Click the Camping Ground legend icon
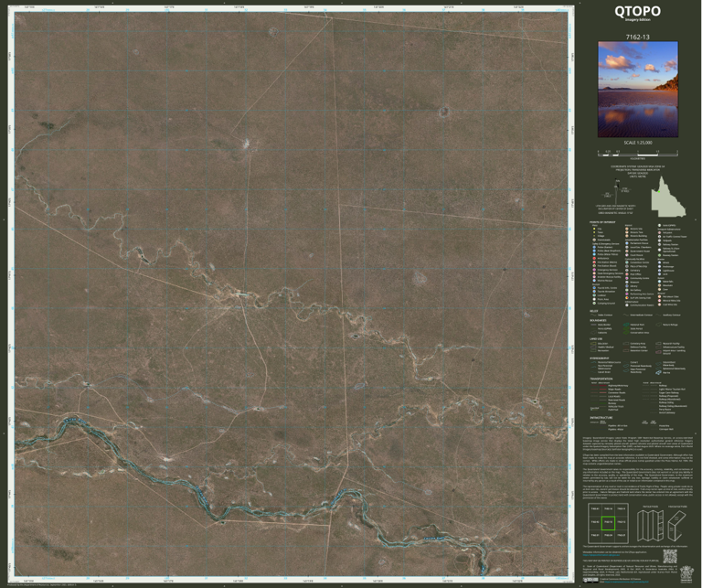This screenshot has height=588, width=702. pos(594,304)
